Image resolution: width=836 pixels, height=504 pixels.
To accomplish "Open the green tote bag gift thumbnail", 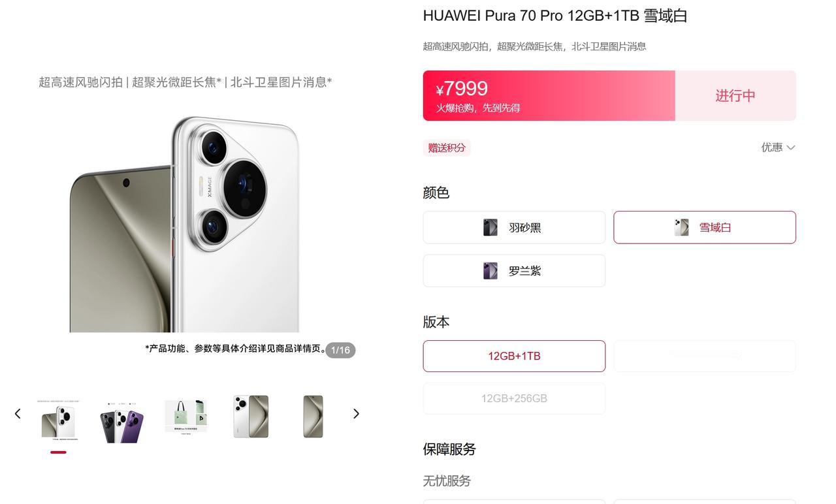I will pyautogui.click(x=185, y=418).
